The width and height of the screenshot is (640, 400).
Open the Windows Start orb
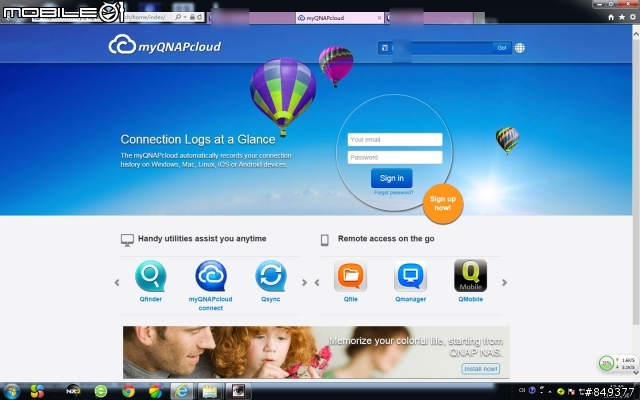coord(11,391)
